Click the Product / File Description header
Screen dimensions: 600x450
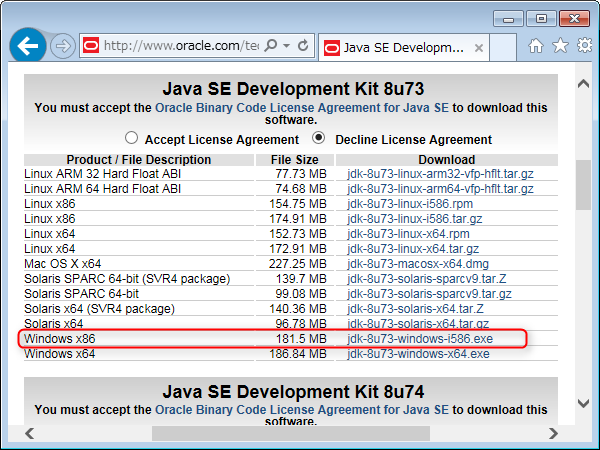click(139, 160)
